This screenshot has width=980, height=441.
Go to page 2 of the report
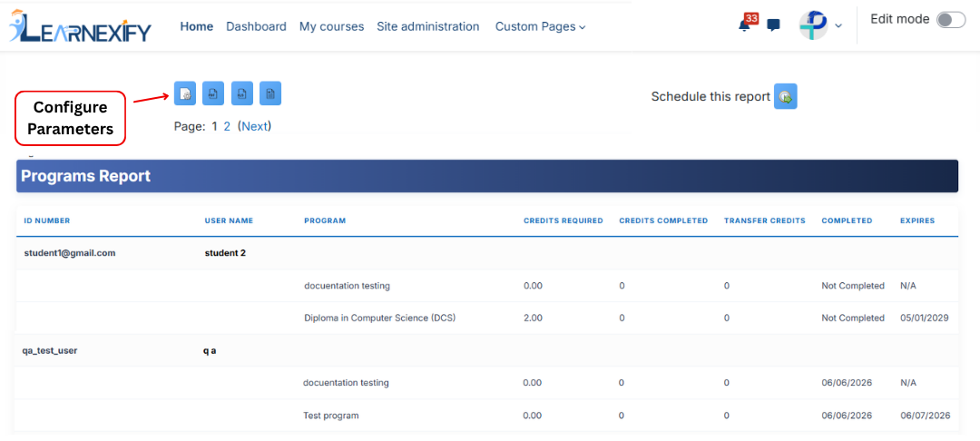(227, 126)
